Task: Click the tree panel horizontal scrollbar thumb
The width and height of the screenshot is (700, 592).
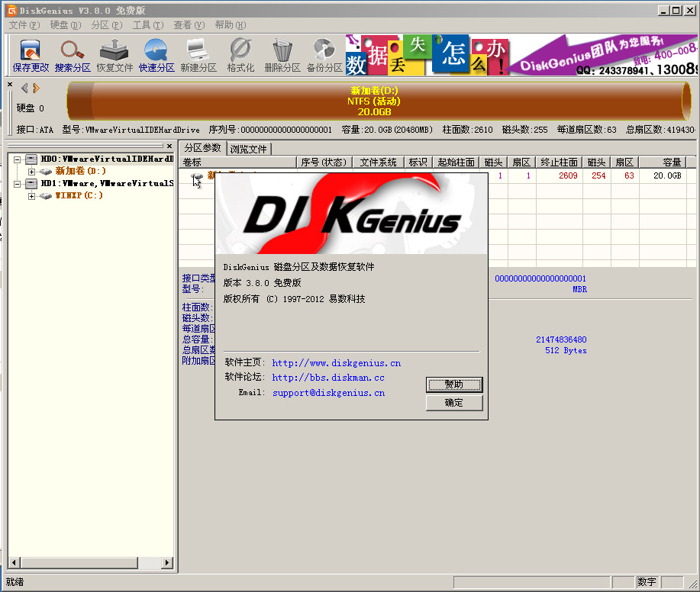Action: coord(79,562)
